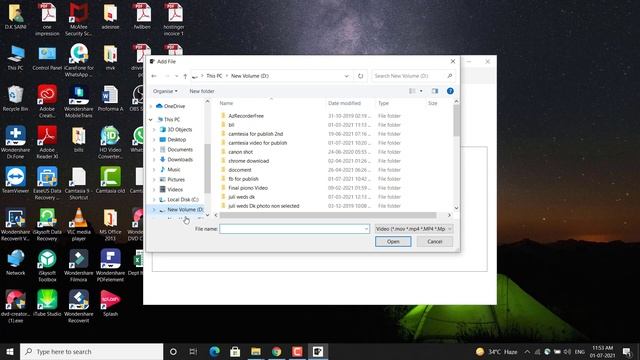Click This PC breadcrumb in the address bar

click(214, 76)
